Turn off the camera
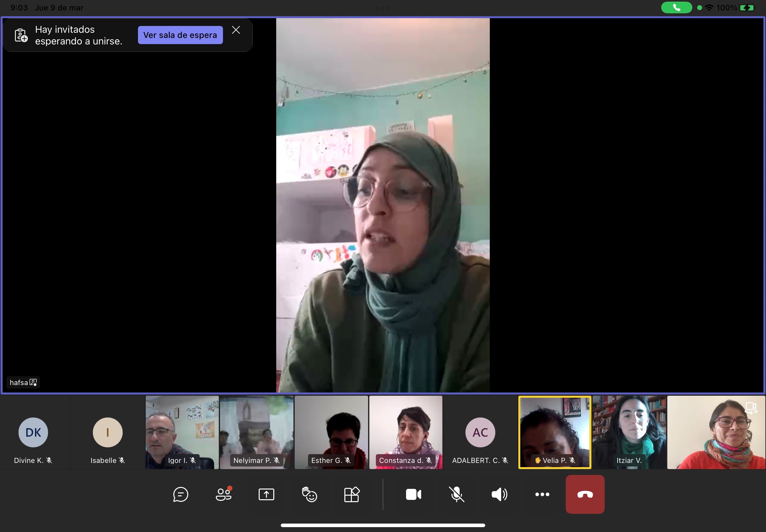 [x=414, y=494]
